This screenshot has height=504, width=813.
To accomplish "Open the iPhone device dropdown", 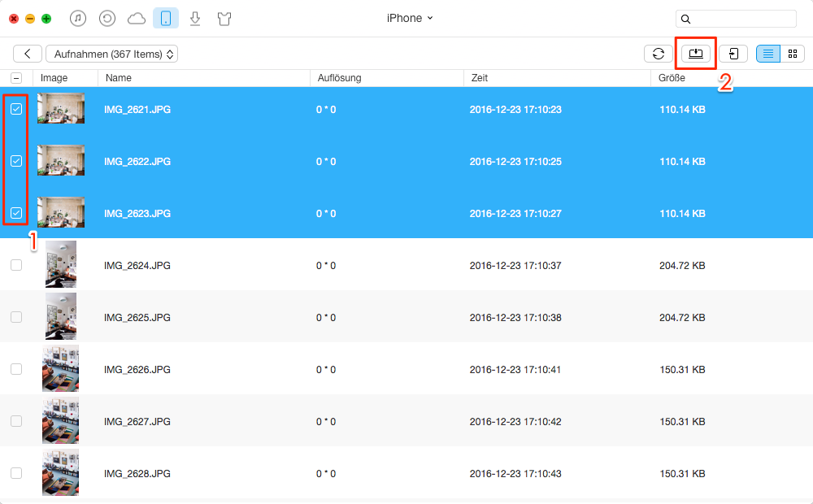I will click(x=410, y=18).
